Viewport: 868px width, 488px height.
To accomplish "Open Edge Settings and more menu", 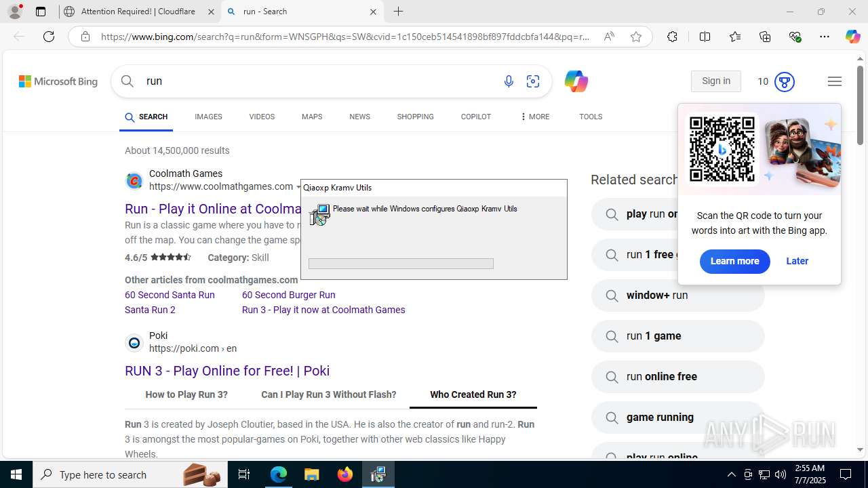I will tap(825, 37).
